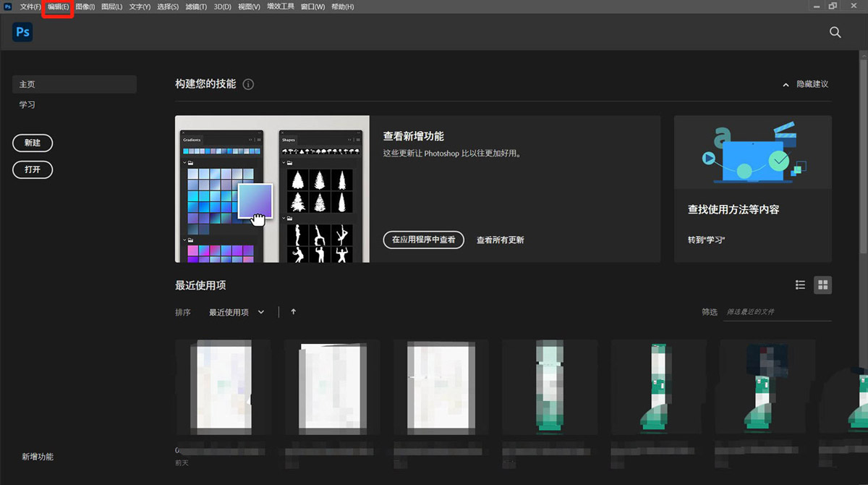Switch to grid view icon

pos(822,285)
